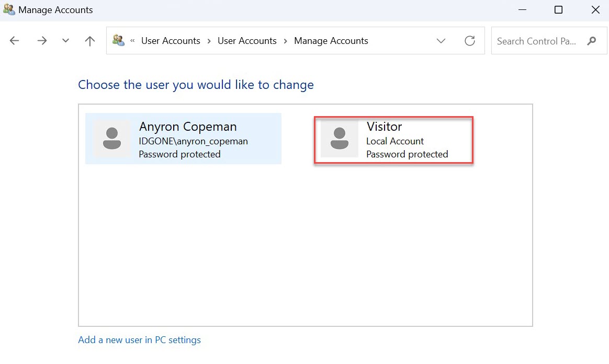The width and height of the screenshot is (609, 364).
Task: Select the Anyron Copeman account
Action: [183, 139]
